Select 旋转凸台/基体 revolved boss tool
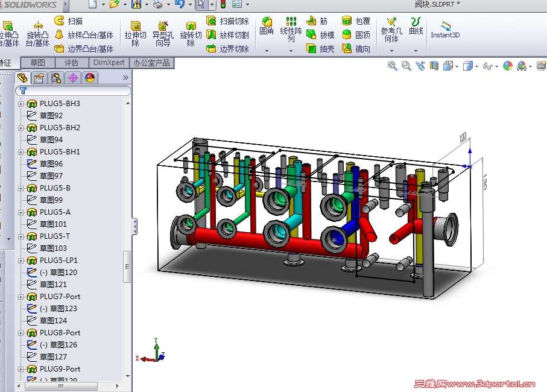 37,34
